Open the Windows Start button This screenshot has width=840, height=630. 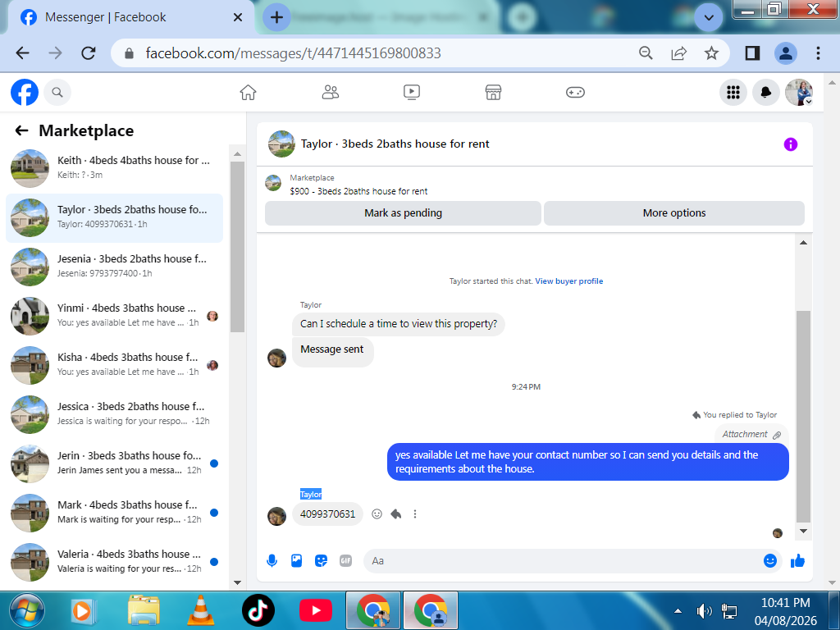[27, 610]
